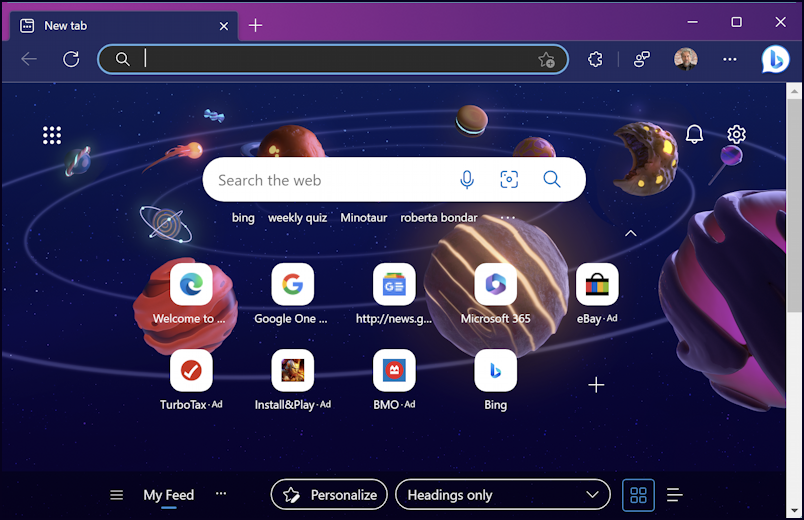The width and height of the screenshot is (804, 520).
Task: Switch to the grid layout view
Action: pyautogui.click(x=638, y=495)
